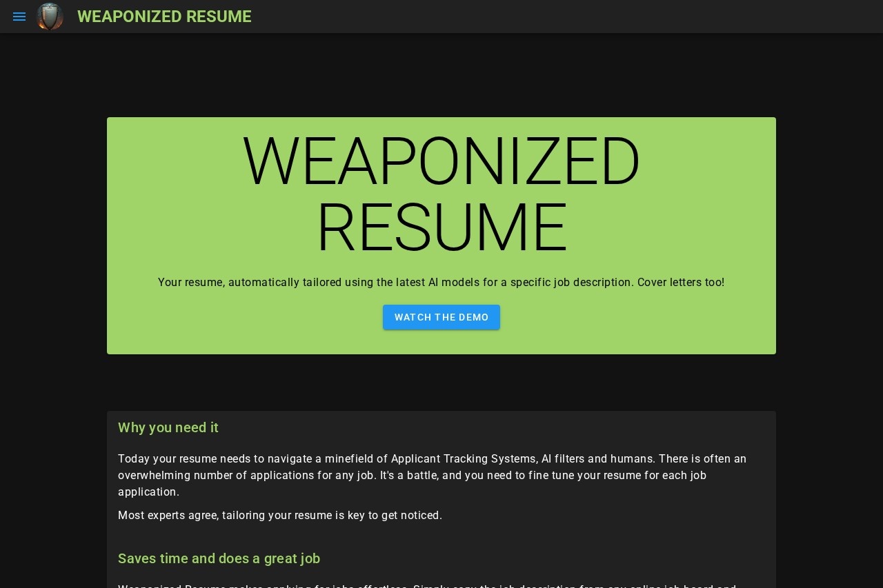Click the WEAPONIZED RESUME header title
883x588 pixels.
[164, 17]
